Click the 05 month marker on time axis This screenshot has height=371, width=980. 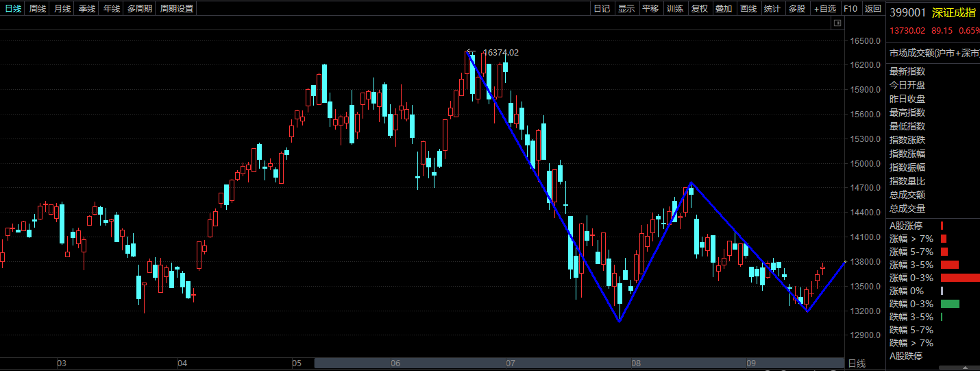[296, 363]
